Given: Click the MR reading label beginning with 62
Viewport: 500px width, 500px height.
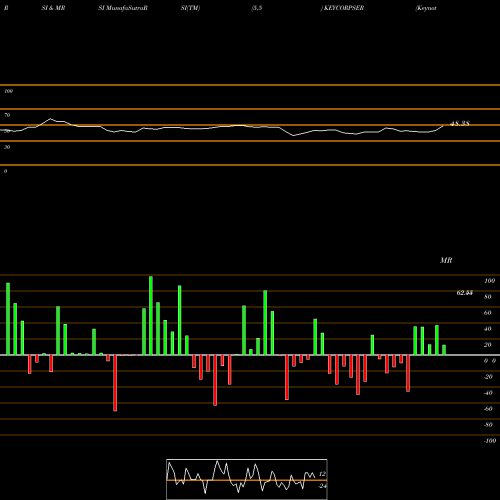Looking at the screenshot, I should 465,293.
